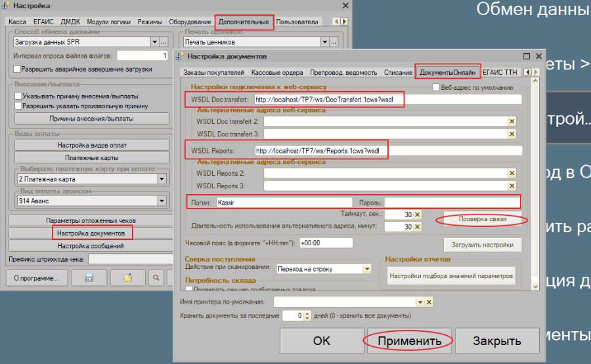Click OK button in document settings
This screenshot has height=364, width=591.
click(322, 340)
